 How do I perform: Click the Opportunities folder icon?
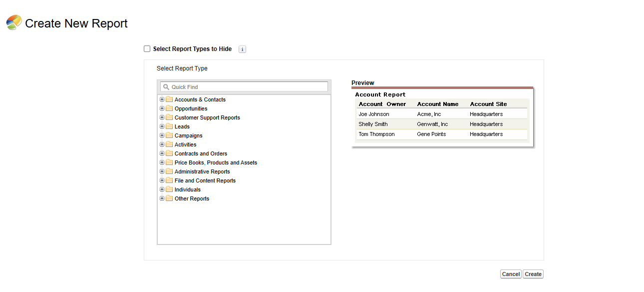tap(168, 108)
